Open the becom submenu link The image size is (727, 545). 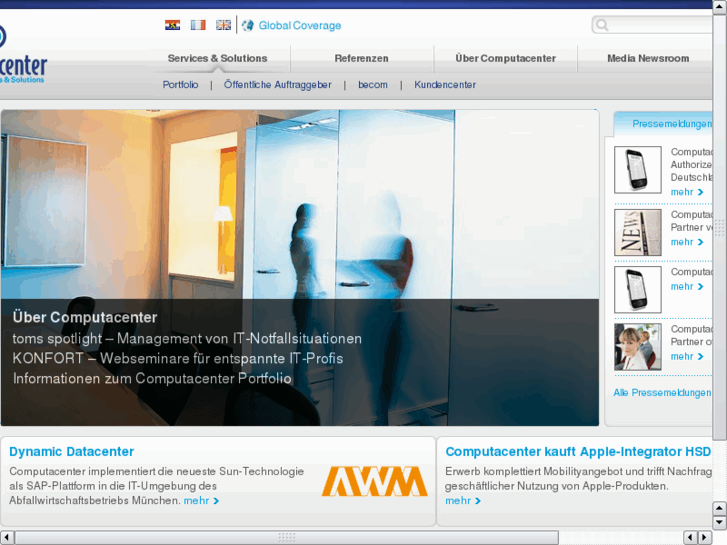pos(373,85)
